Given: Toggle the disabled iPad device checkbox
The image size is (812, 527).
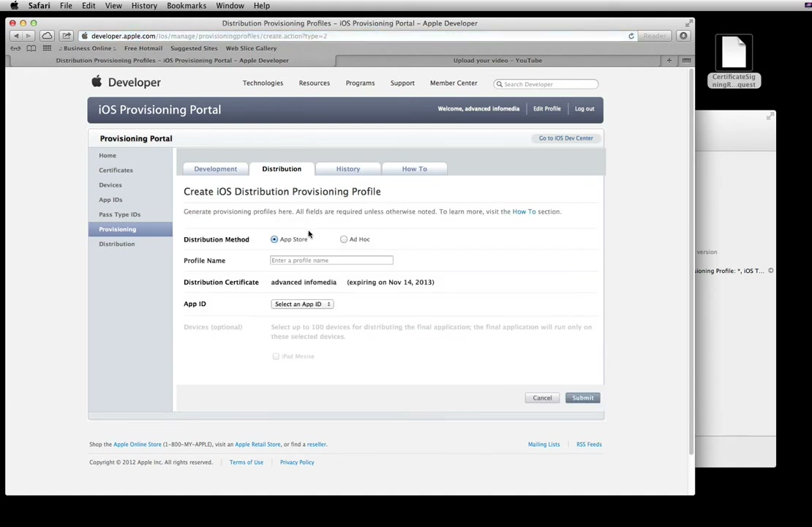Looking at the screenshot, I should pyautogui.click(x=276, y=356).
